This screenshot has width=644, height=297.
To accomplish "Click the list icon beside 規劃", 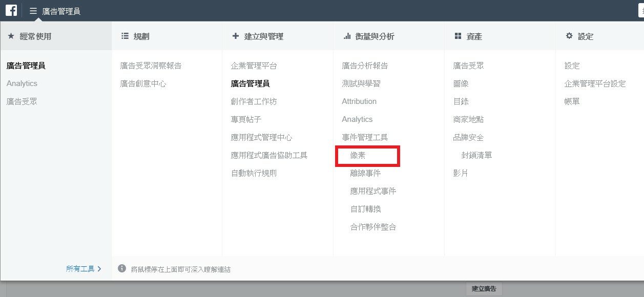I will (x=124, y=36).
